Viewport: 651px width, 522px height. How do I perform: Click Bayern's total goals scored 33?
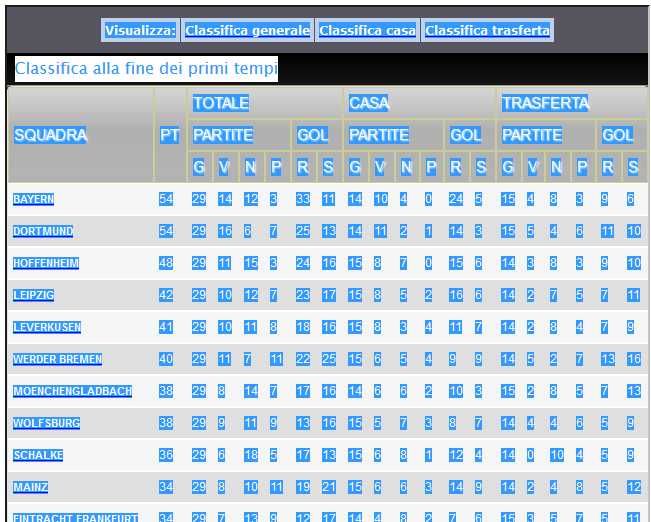303,199
